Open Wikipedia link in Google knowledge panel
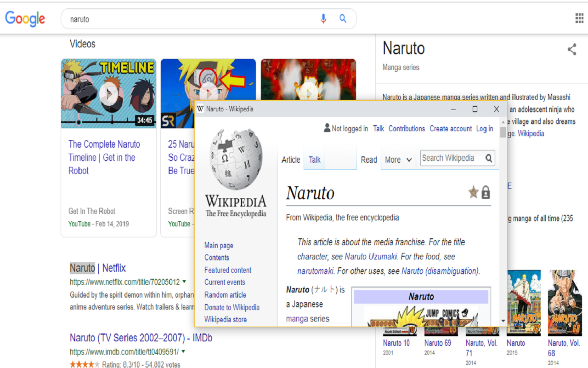 pyautogui.click(x=531, y=133)
